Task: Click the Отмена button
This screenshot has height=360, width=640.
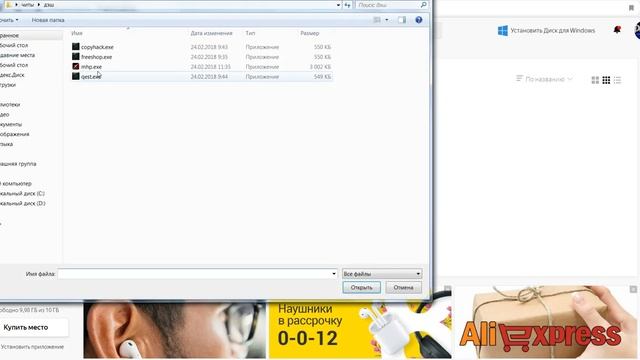Action: [x=403, y=287]
